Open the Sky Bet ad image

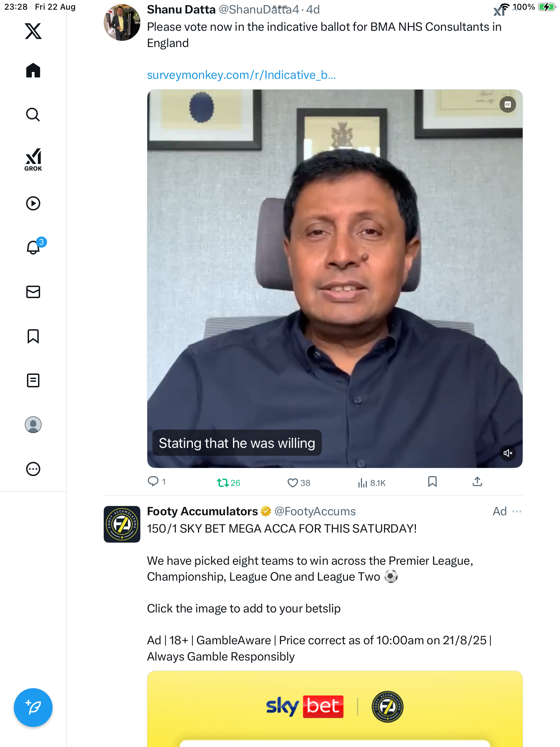point(335,709)
